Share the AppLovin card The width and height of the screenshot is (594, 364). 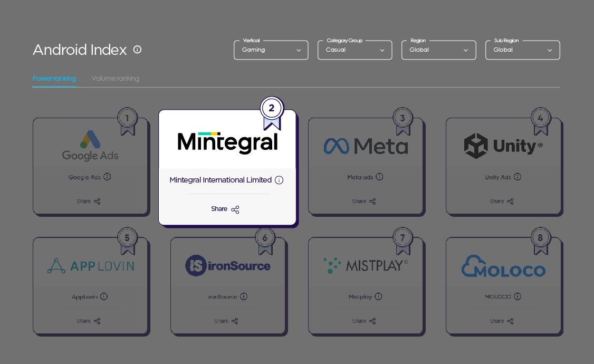(x=88, y=321)
